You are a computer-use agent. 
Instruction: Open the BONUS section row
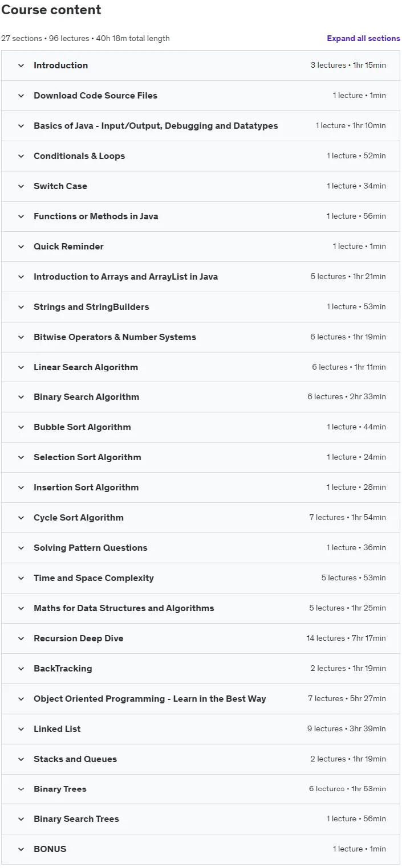pyautogui.click(x=201, y=849)
